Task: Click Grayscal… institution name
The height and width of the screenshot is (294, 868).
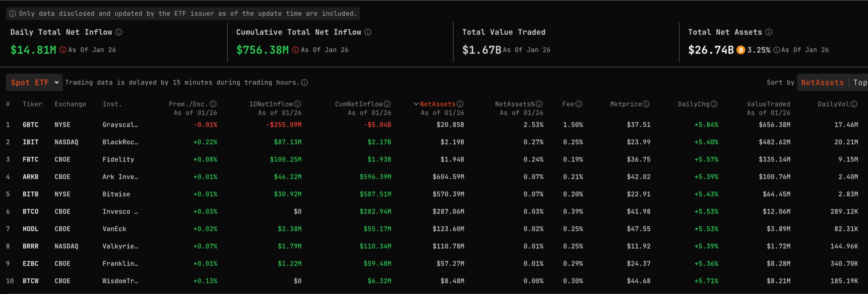Action: [120, 125]
